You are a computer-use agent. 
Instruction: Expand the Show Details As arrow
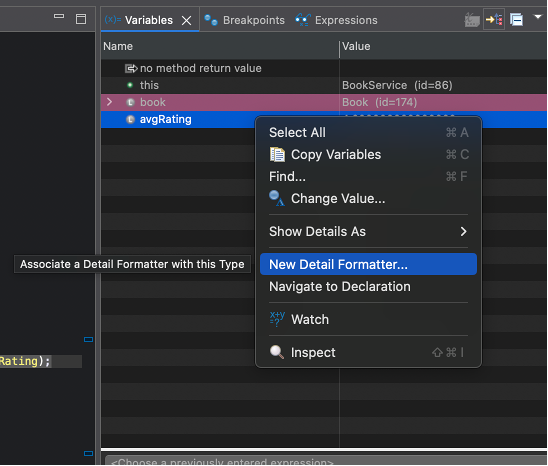pos(463,231)
